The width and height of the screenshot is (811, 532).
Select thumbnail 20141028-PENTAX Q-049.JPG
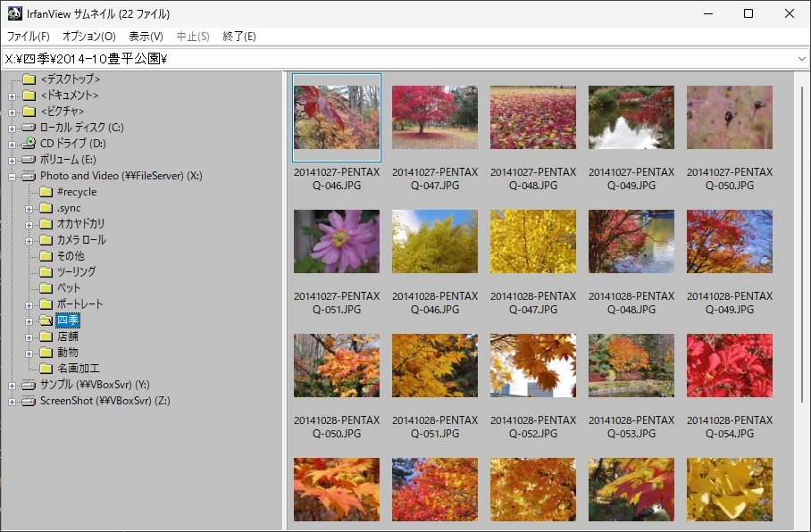(x=730, y=241)
